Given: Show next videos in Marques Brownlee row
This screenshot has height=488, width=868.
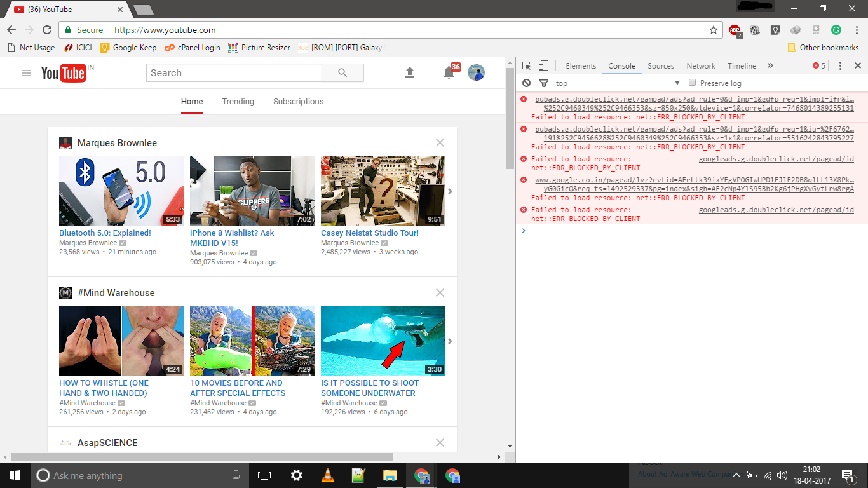Looking at the screenshot, I should coord(450,191).
